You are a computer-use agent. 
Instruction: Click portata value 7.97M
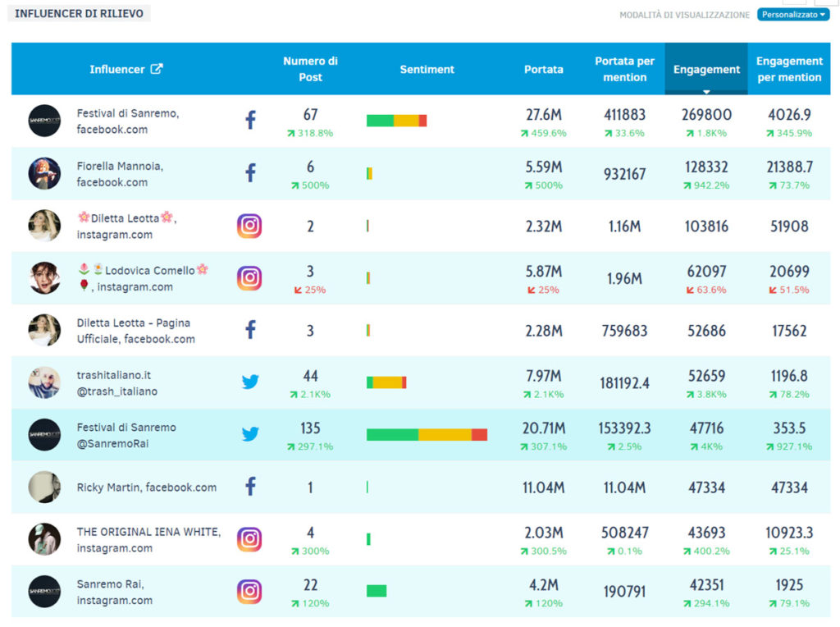(x=543, y=376)
